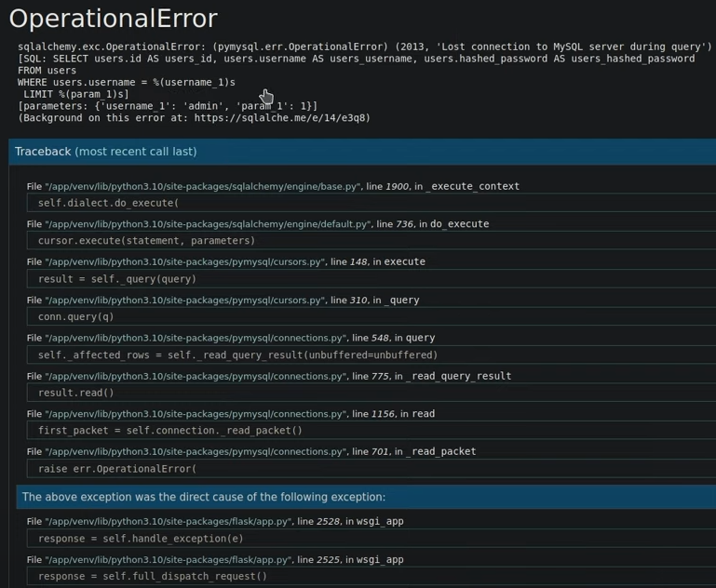Expand the connections.py line 701 _read_packet frame

[x=250, y=451]
